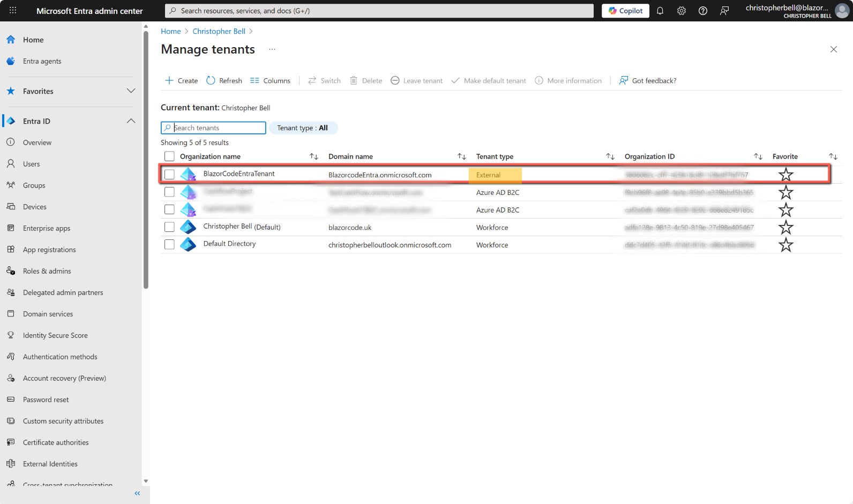Click the help question mark icon

point(703,11)
